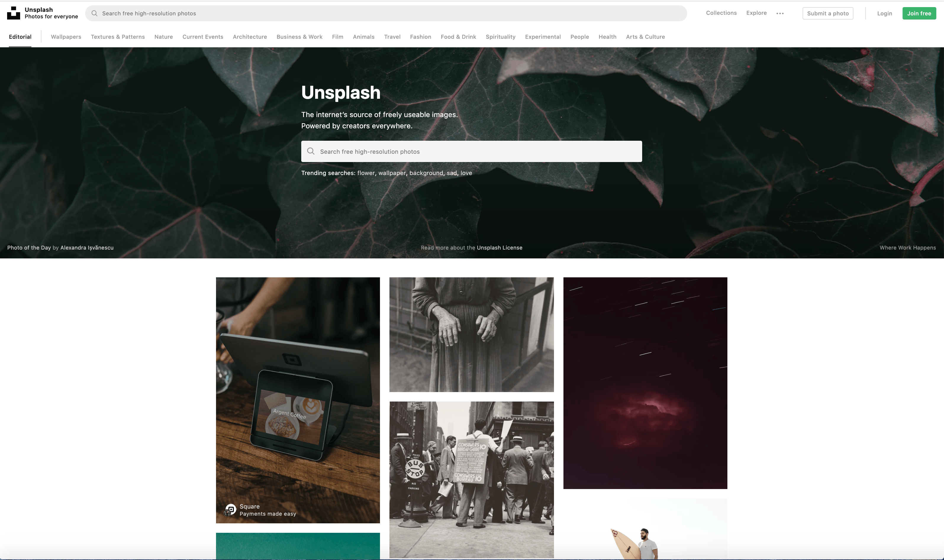
Task: Expand the Arts & Culture category
Action: tap(645, 37)
